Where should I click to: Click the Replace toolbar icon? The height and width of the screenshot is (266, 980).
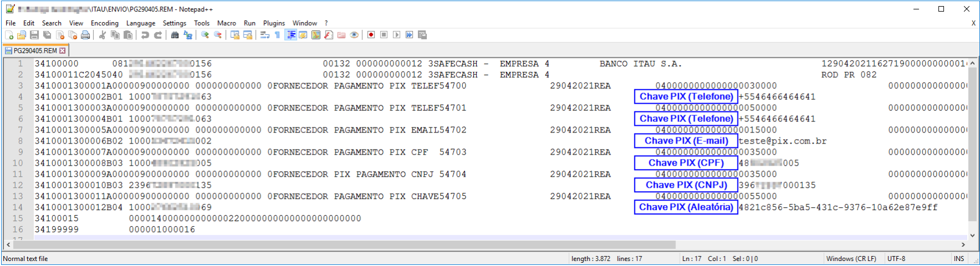(x=188, y=35)
